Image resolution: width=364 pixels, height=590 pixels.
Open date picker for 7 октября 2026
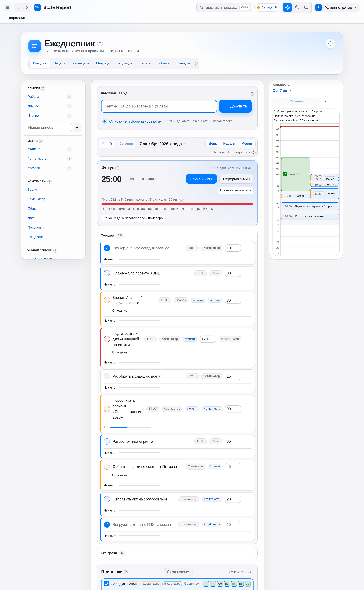point(162,144)
